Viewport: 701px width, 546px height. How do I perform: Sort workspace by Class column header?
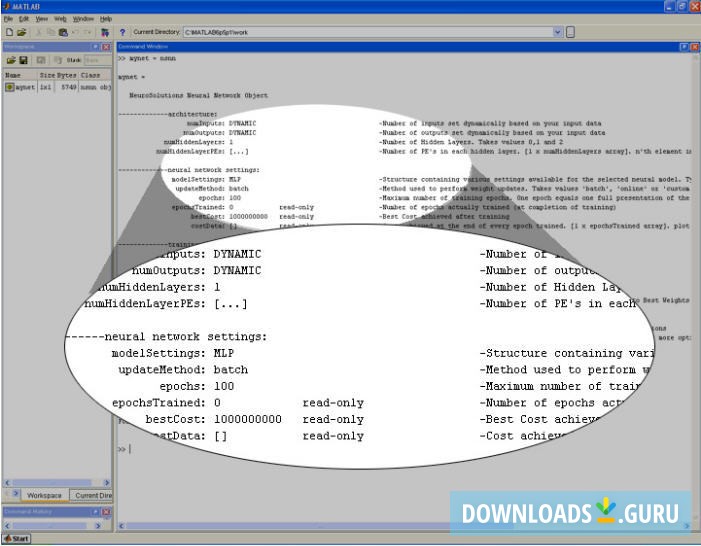[95, 75]
